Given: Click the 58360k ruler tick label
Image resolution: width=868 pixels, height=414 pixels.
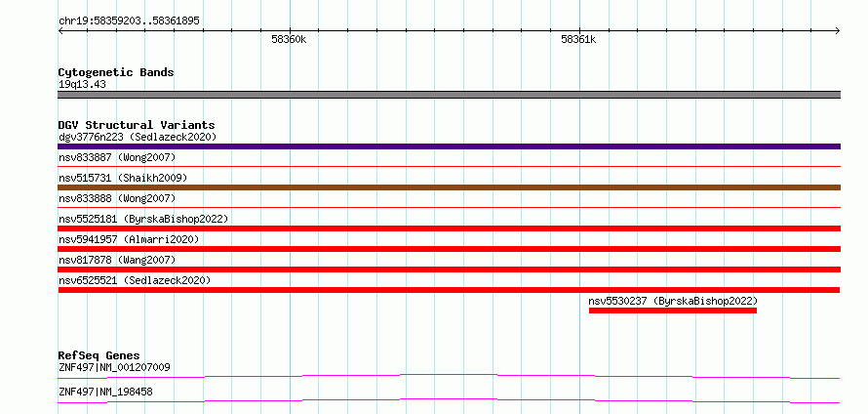Looking at the screenshot, I should pyautogui.click(x=289, y=39).
